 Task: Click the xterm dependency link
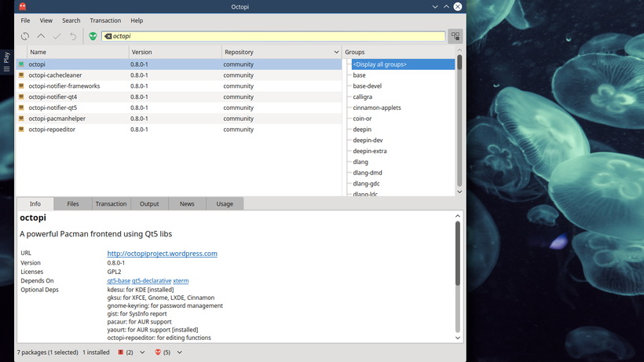(181, 281)
